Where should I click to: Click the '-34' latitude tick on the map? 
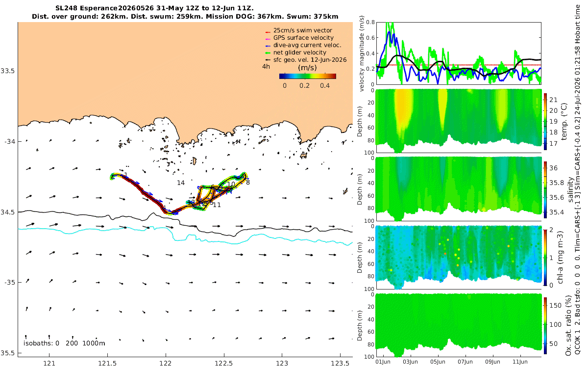[x=9, y=141]
